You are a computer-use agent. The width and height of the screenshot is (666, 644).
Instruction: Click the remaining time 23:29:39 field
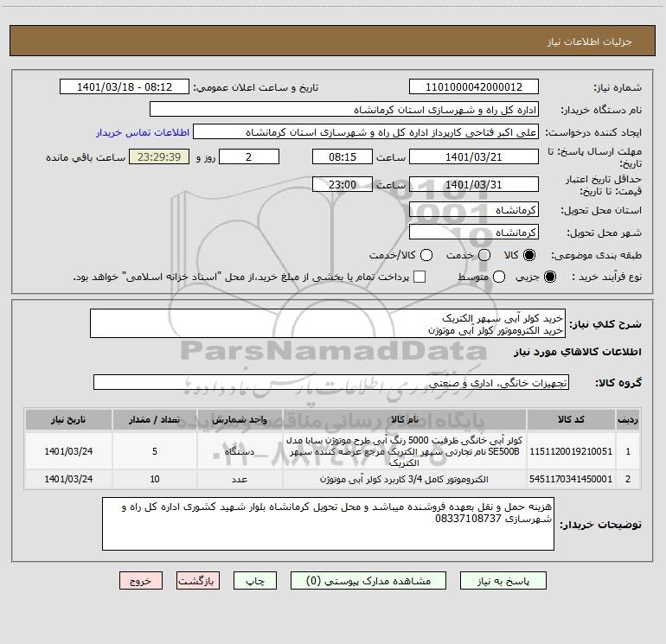coord(159,156)
